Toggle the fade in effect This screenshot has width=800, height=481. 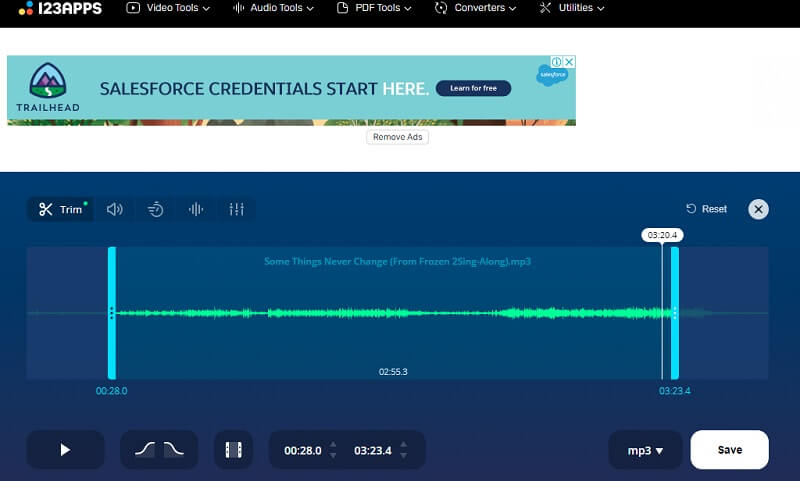point(145,450)
